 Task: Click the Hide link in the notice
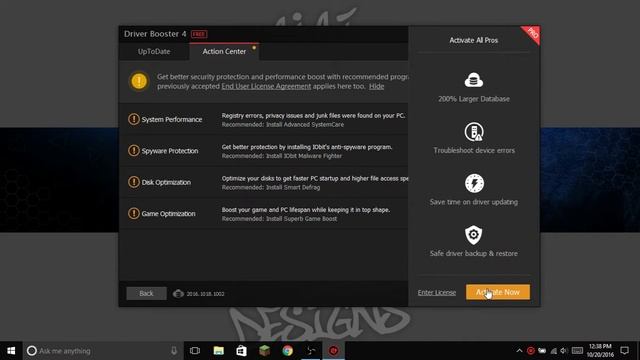coord(376,87)
